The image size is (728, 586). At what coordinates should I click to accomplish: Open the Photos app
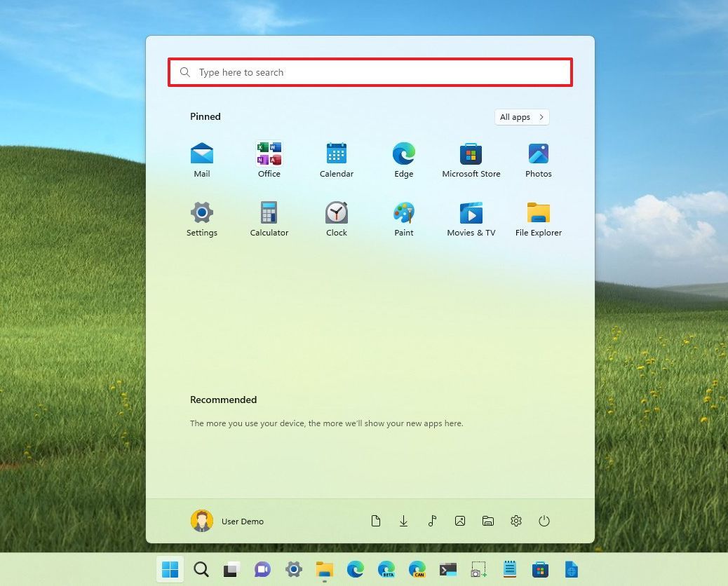point(539,158)
